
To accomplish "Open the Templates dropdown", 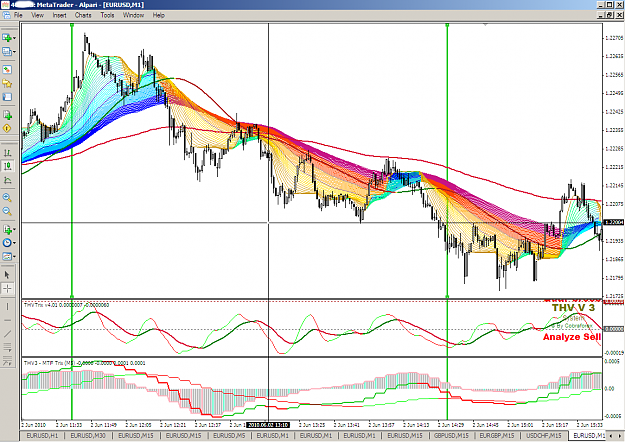I will (8, 256).
